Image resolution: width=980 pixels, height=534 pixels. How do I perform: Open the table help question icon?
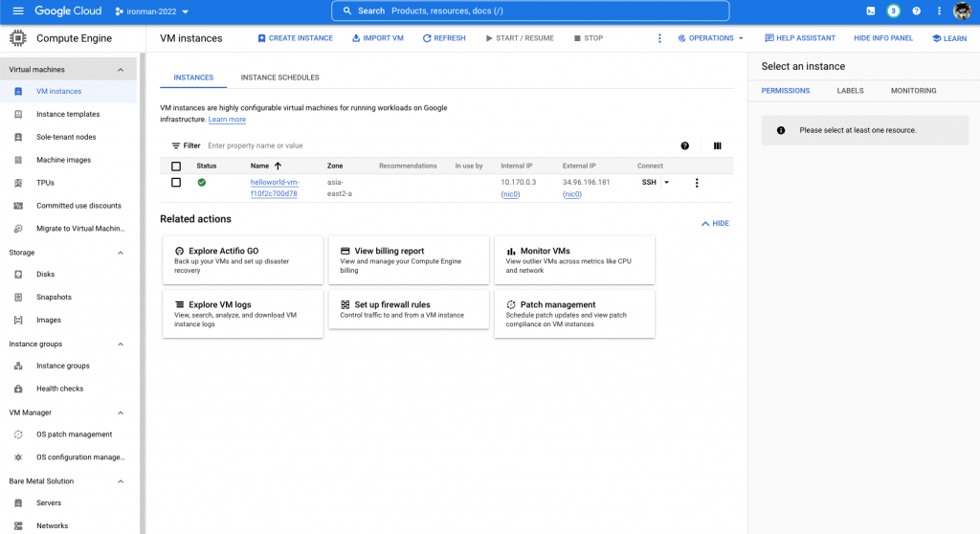tap(685, 145)
